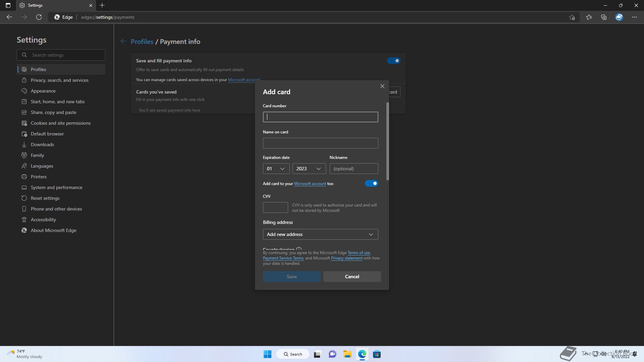
Task: Click Microsoft account link under payment info
Action: coord(244,80)
